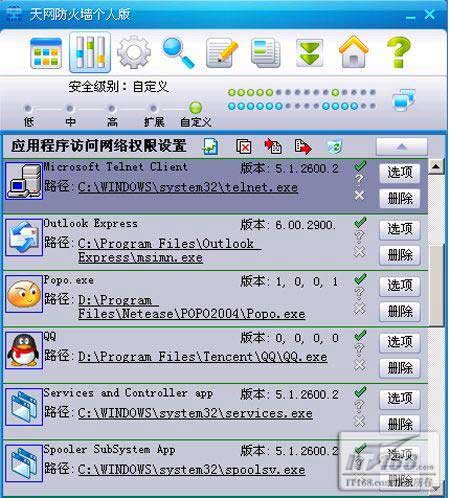Allow Outlook Express with the checkmark
This screenshot has width=450, height=498.
360,222
